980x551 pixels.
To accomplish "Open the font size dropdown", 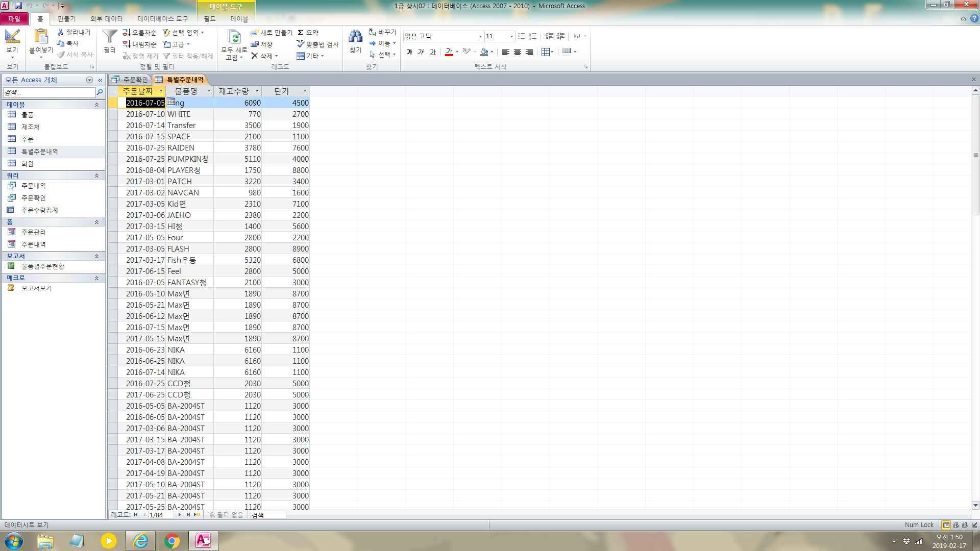I will [x=511, y=36].
